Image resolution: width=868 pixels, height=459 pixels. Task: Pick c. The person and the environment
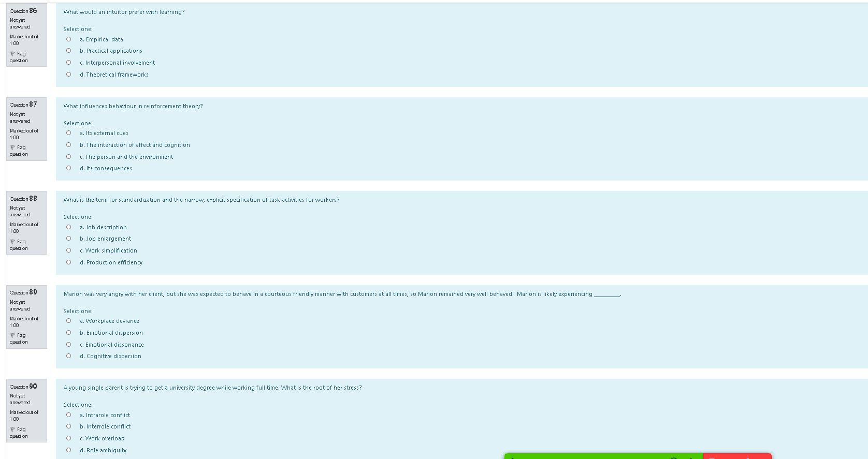click(x=68, y=157)
